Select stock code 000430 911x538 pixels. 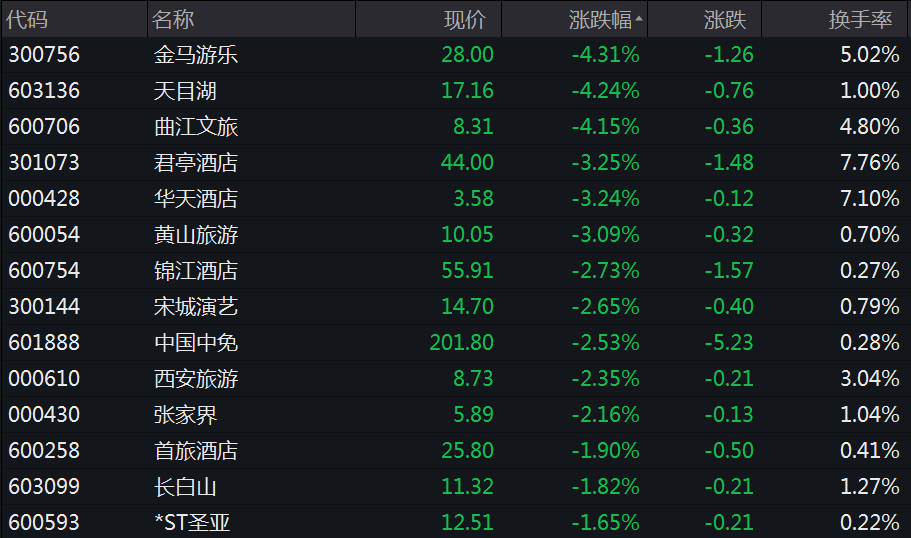click(x=44, y=415)
